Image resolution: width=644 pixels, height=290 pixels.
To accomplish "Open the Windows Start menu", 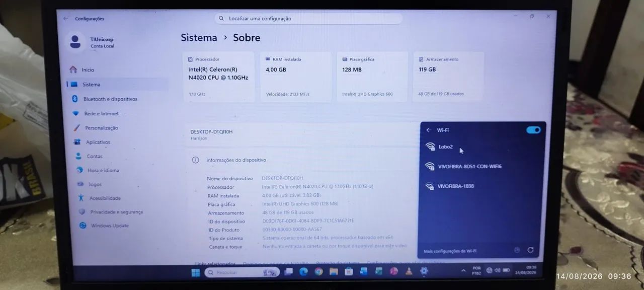I will point(195,272).
